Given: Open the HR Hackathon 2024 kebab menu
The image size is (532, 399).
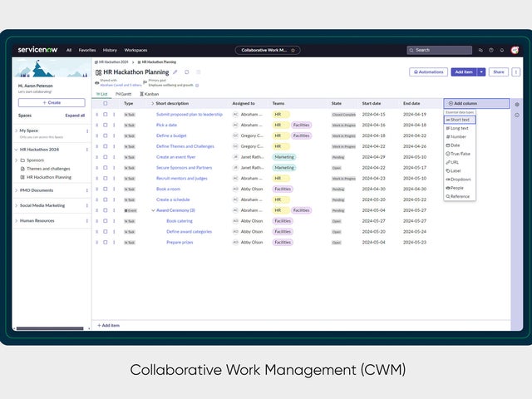Looking at the screenshot, I should tap(87, 150).
